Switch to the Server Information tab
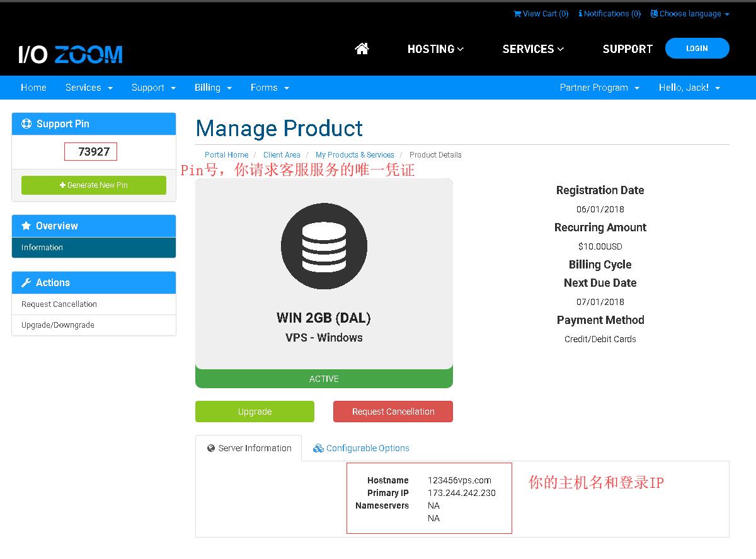Viewport: 756px width, 559px height. pyautogui.click(x=249, y=448)
